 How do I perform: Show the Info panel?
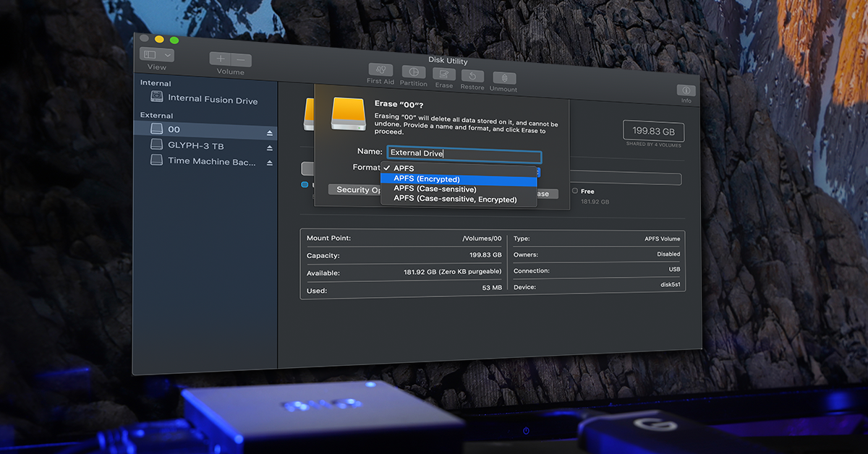point(686,90)
